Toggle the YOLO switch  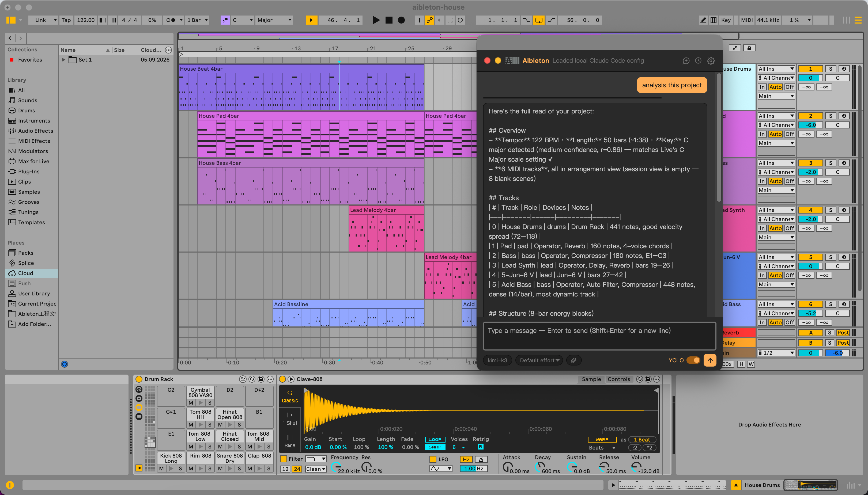pos(693,360)
